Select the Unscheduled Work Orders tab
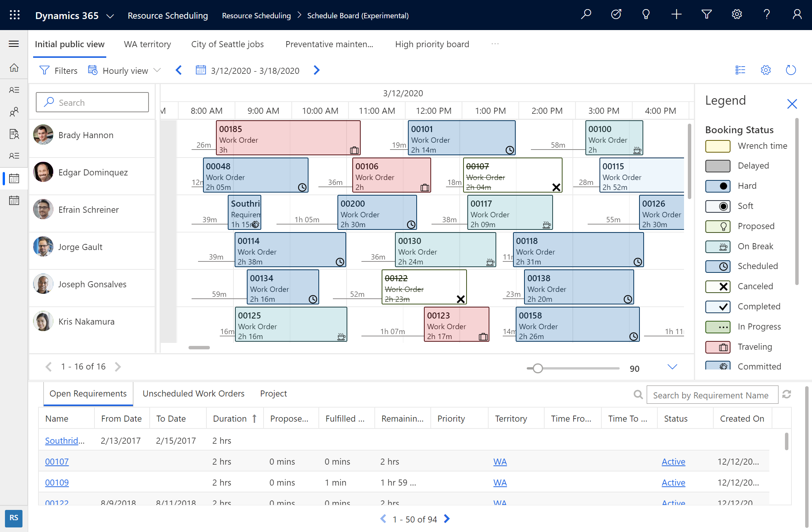 click(x=193, y=393)
